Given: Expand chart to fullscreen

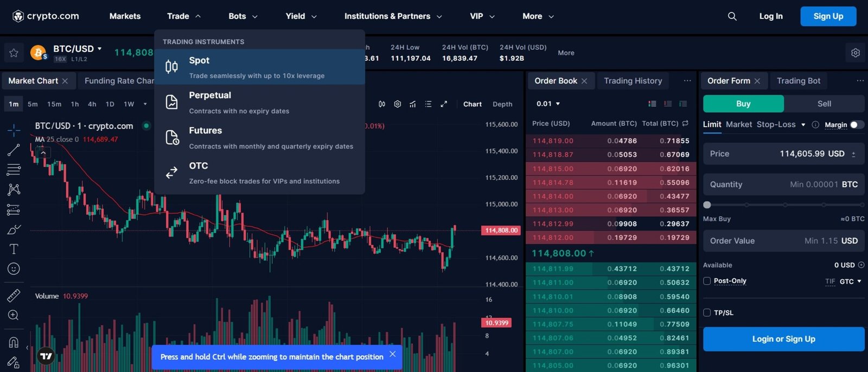Looking at the screenshot, I should click(x=444, y=104).
